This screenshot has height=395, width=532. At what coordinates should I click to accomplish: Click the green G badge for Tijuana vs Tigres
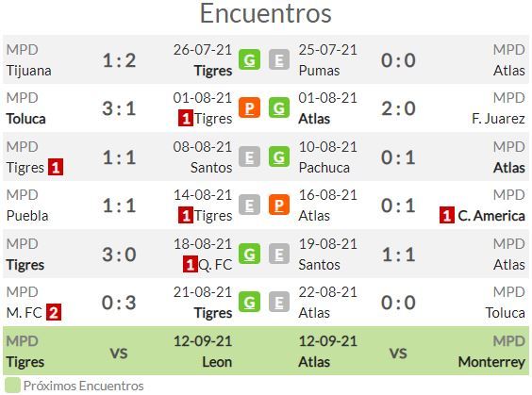pos(249,60)
